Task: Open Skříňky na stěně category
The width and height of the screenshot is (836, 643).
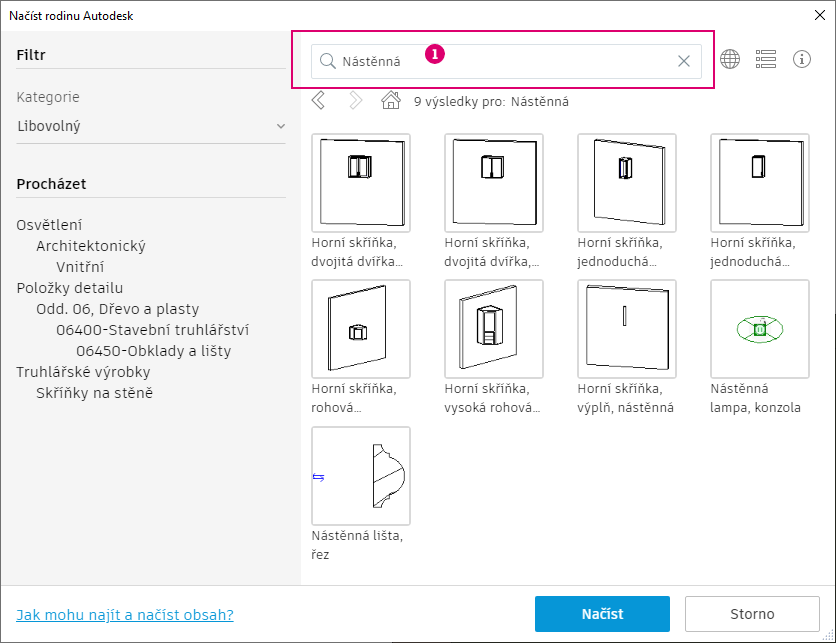Action: (x=94, y=393)
